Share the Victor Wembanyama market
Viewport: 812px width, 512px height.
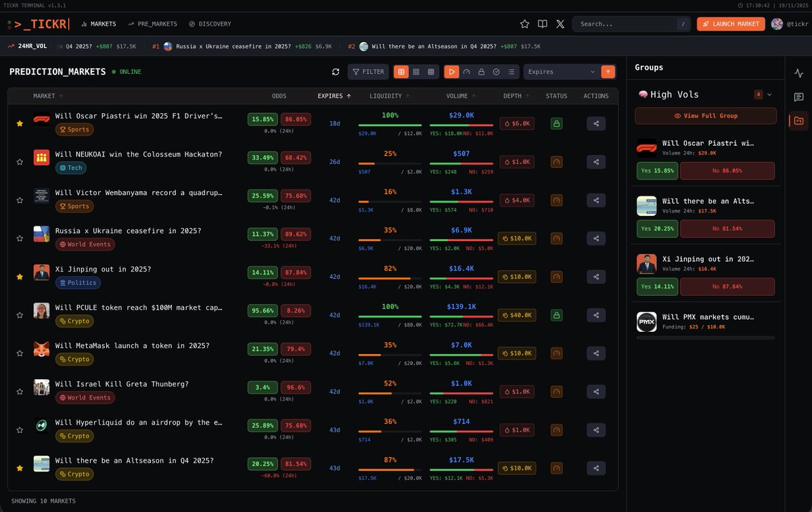coord(596,200)
